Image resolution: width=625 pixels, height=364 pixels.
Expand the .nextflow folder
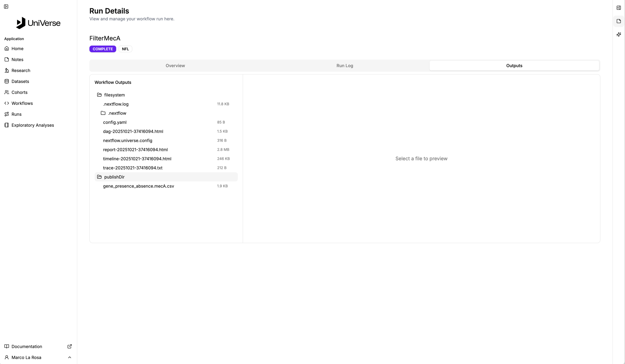point(117,113)
